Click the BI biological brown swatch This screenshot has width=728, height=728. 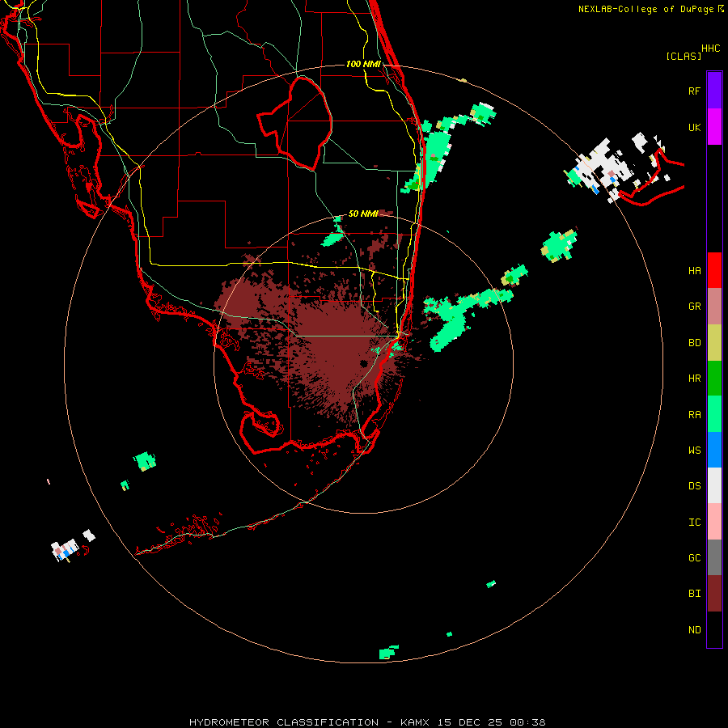(714, 594)
